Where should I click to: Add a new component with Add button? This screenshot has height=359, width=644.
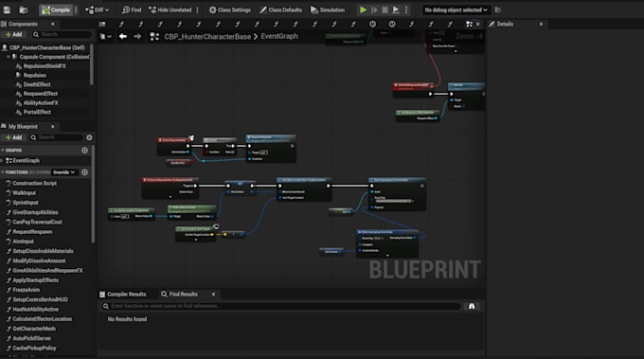coord(13,34)
